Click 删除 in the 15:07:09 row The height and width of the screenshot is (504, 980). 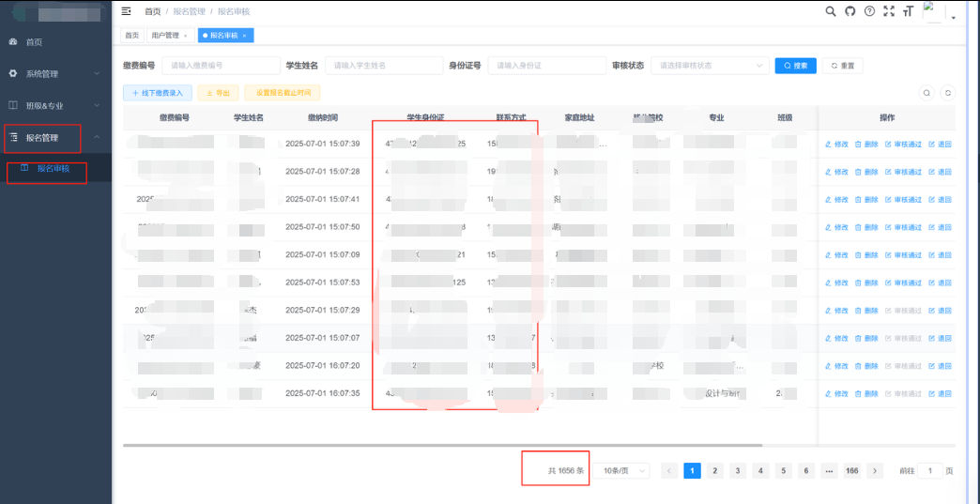pyautogui.click(x=866, y=254)
